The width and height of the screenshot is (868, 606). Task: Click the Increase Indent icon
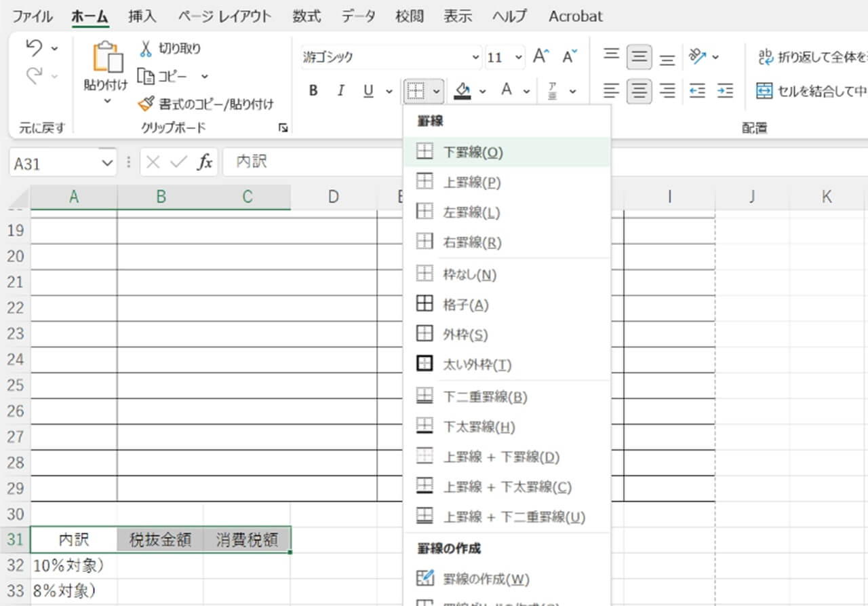[725, 90]
